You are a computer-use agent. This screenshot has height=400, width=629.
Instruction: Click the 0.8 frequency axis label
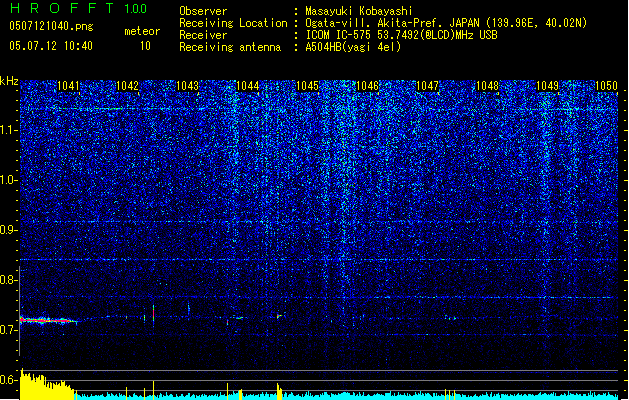pyautogui.click(x=8, y=280)
